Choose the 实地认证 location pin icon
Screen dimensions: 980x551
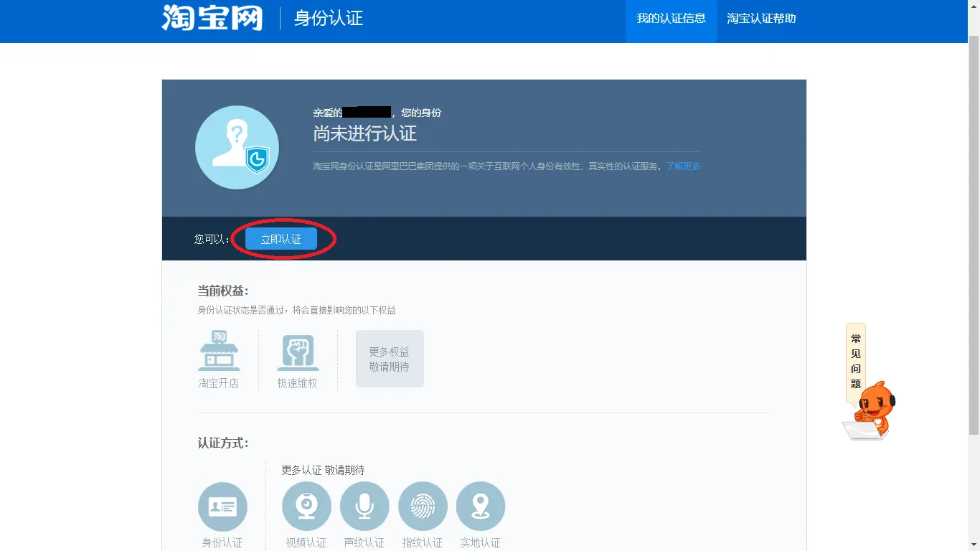click(x=481, y=507)
